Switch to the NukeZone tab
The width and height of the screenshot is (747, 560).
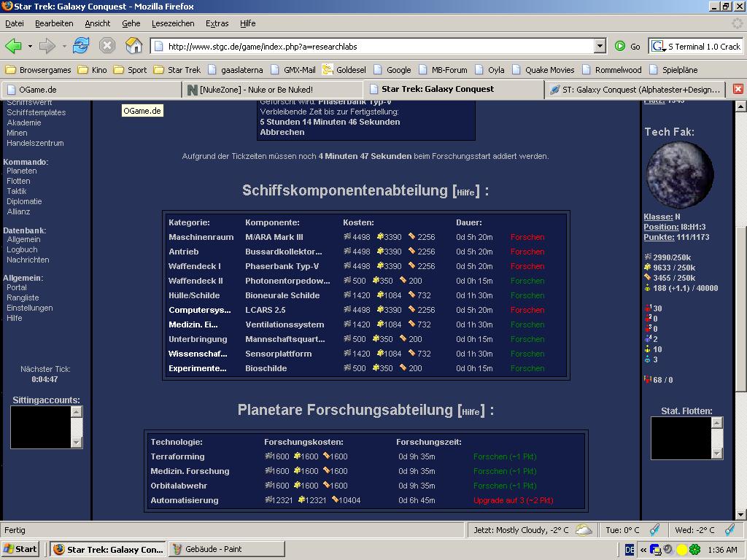[x=271, y=90]
